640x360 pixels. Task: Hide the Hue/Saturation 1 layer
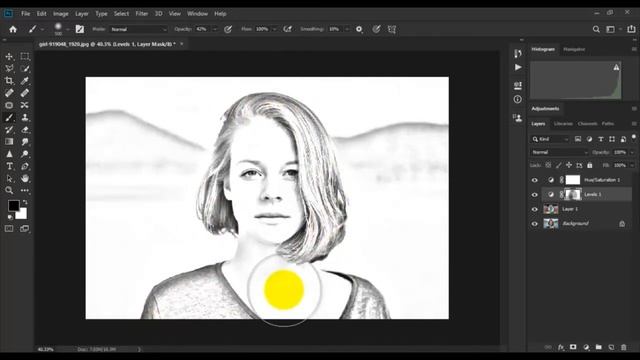coord(535,180)
